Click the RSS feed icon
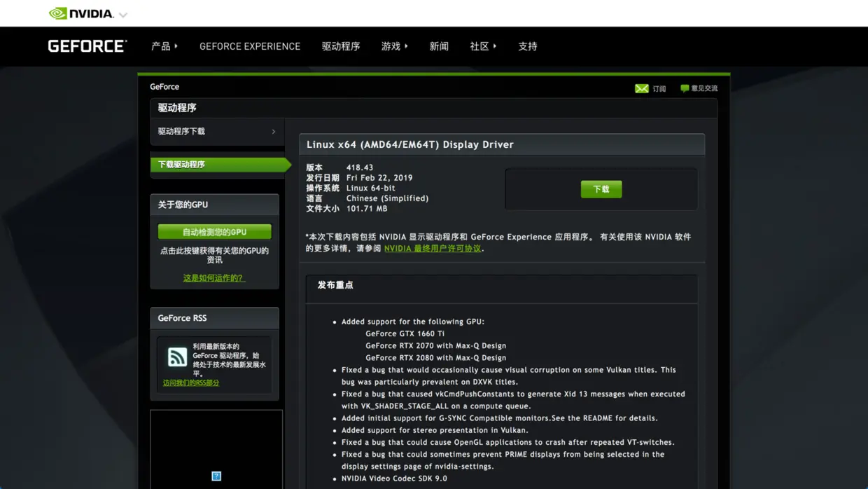Image resolution: width=868 pixels, height=489 pixels. pyautogui.click(x=177, y=357)
